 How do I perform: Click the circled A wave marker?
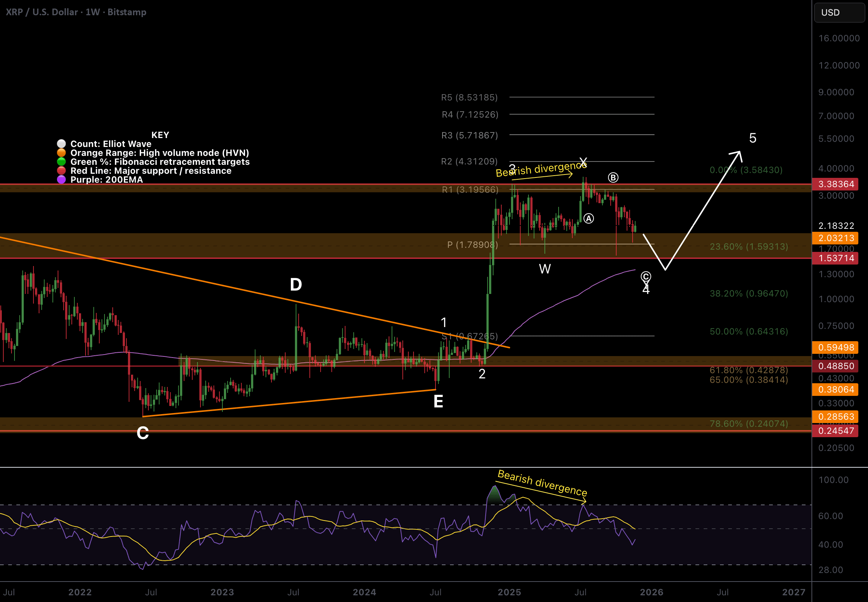pos(589,218)
